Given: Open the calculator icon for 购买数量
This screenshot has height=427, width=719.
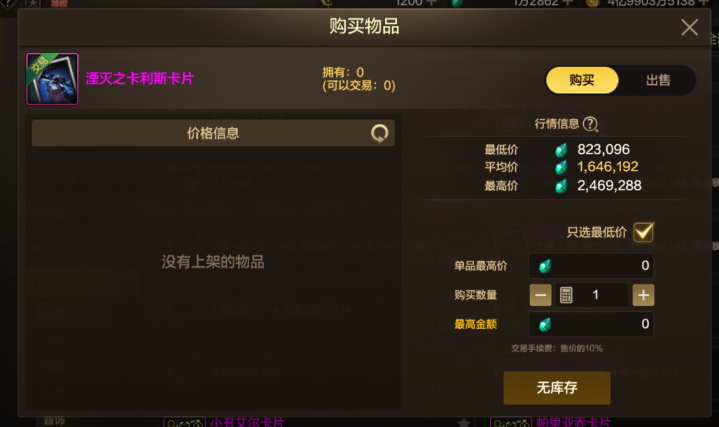Looking at the screenshot, I should click(x=566, y=295).
